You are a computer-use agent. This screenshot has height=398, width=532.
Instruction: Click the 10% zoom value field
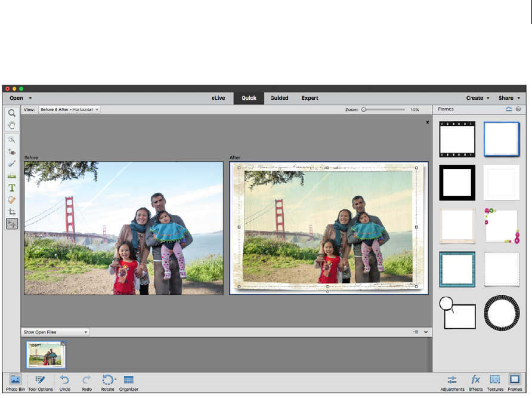click(x=415, y=110)
